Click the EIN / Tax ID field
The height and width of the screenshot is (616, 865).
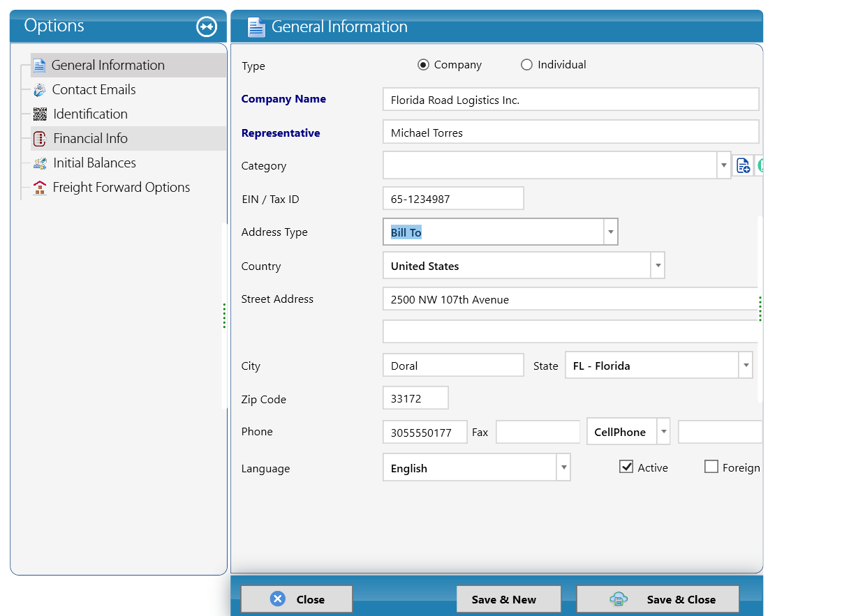[x=453, y=199]
